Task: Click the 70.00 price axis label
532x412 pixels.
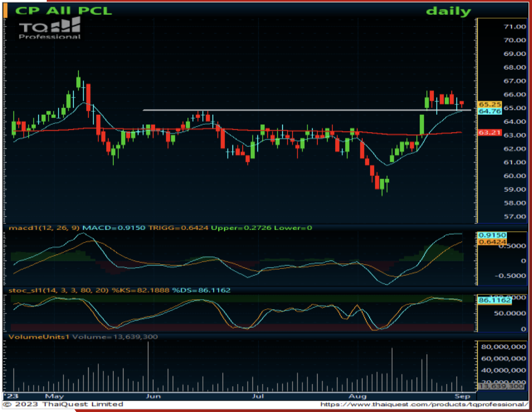Action: (515, 40)
